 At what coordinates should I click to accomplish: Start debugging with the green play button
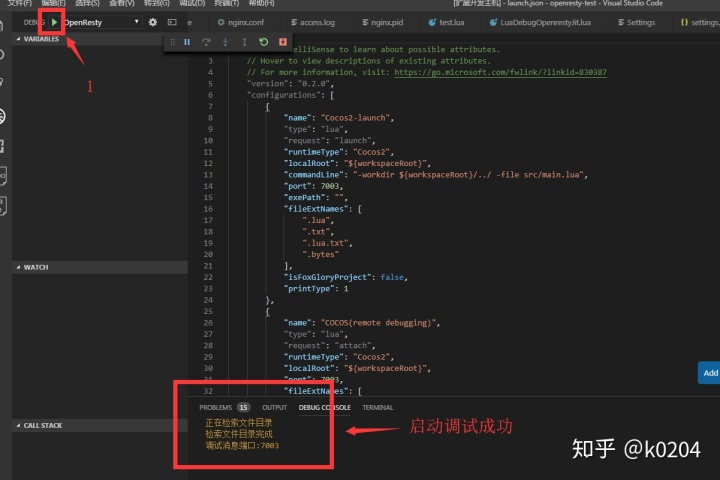coord(54,22)
